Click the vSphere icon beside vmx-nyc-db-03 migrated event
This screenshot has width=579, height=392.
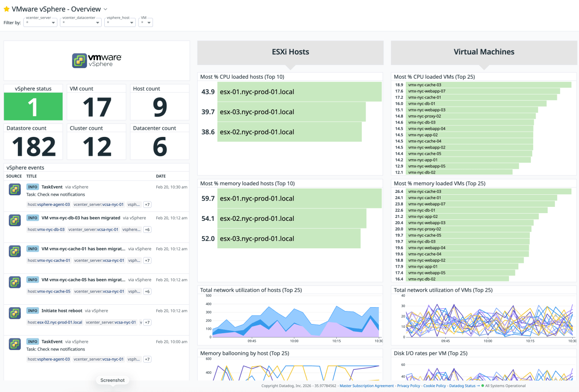click(14, 220)
